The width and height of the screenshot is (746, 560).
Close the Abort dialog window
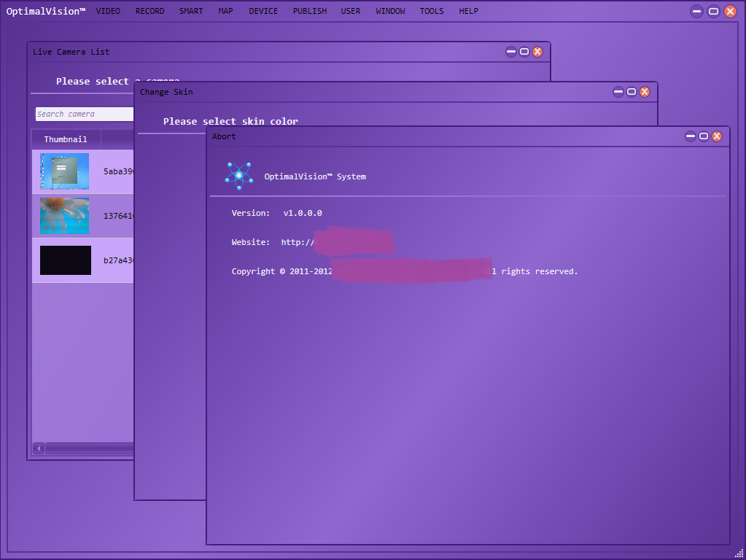click(x=717, y=136)
